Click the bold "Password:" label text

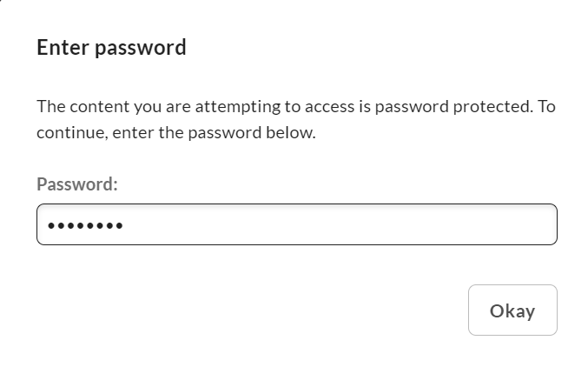77,184
